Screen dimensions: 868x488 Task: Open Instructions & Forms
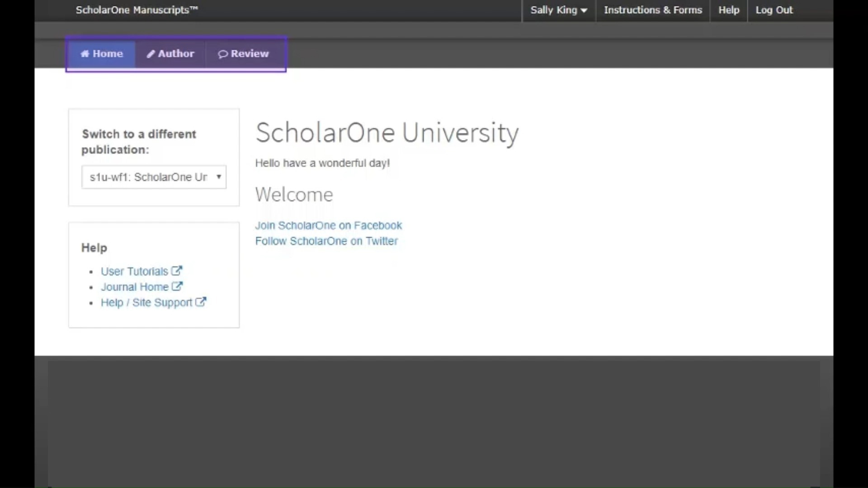tap(653, 10)
